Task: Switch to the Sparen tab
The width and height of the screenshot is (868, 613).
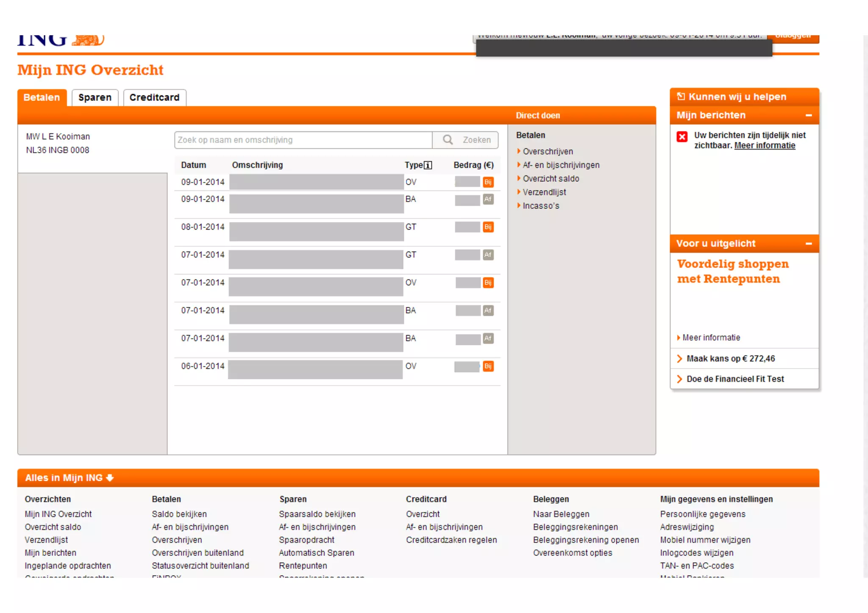Action: tap(95, 97)
